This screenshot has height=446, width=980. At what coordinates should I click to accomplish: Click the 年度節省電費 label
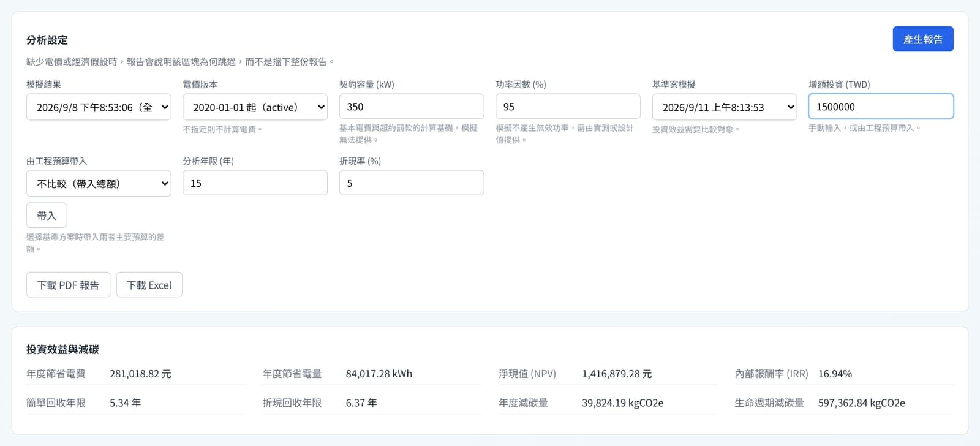[x=56, y=374]
